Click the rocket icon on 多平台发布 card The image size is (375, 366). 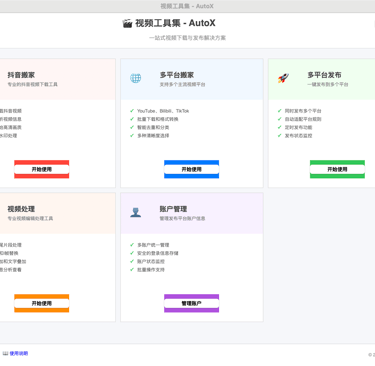point(283,78)
